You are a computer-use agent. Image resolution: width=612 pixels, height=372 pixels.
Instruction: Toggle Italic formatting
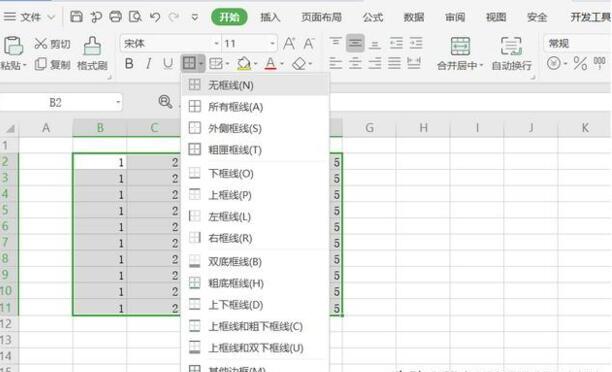[x=148, y=63]
